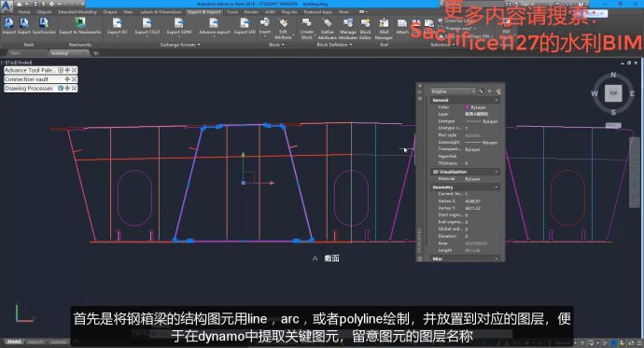Screen dimensions: 644x348
Task: Open the viewport controls minus menu
Action: click(3, 63)
